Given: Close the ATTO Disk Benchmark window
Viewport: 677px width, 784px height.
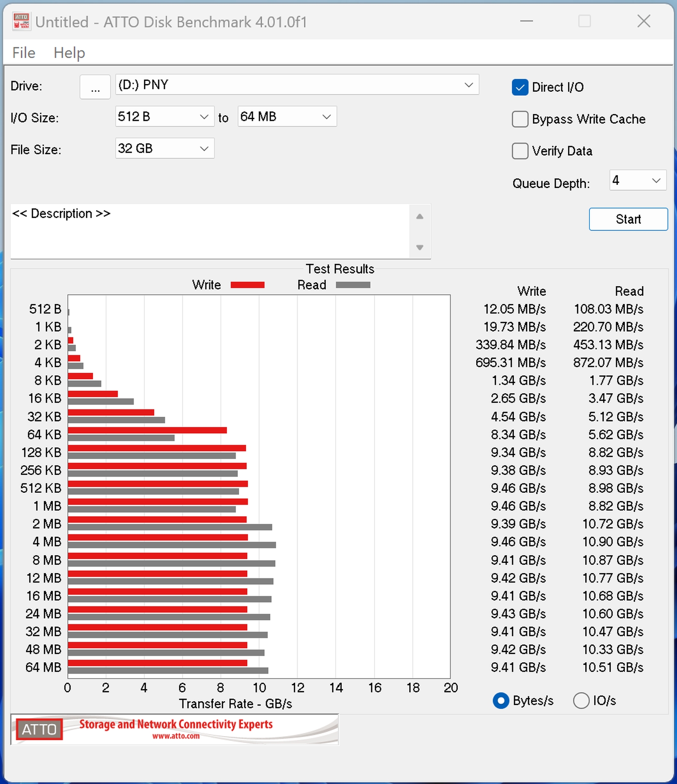Looking at the screenshot, I should [x=644, y=21].
